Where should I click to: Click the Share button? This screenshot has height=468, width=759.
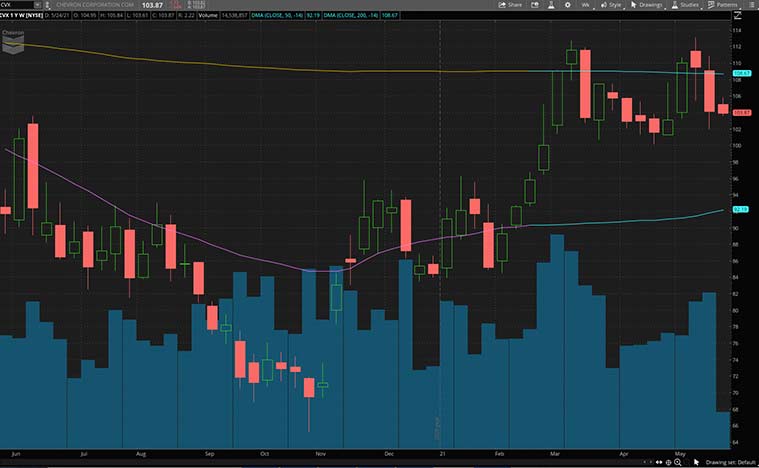point(510,5)
